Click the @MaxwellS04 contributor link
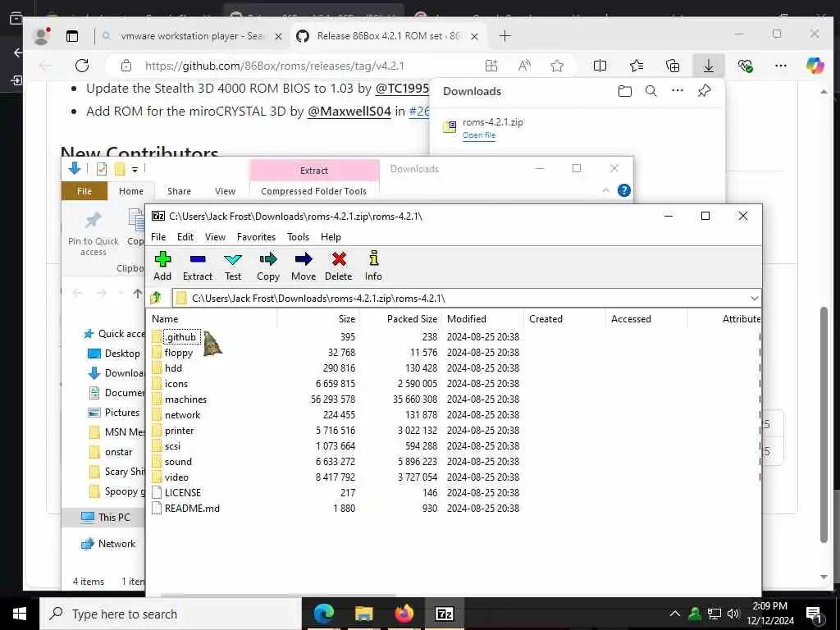This screenshot has height=630, width=840. click(x=349, y=112)
